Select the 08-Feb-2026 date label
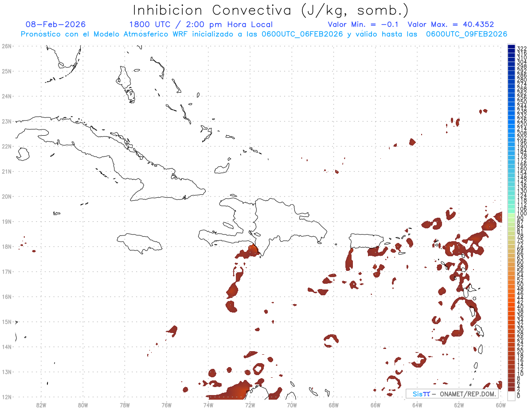 56,24
